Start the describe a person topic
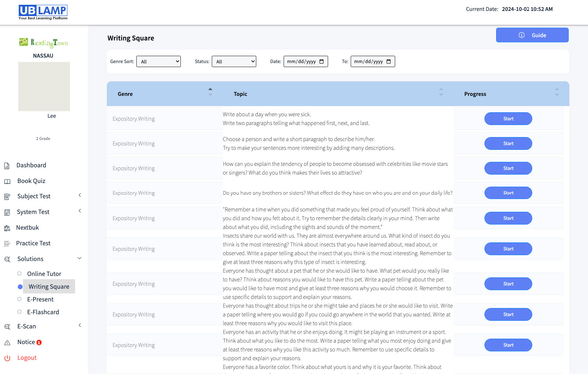Viewport: 588px width, 374px height. click(x=508, y=143)
